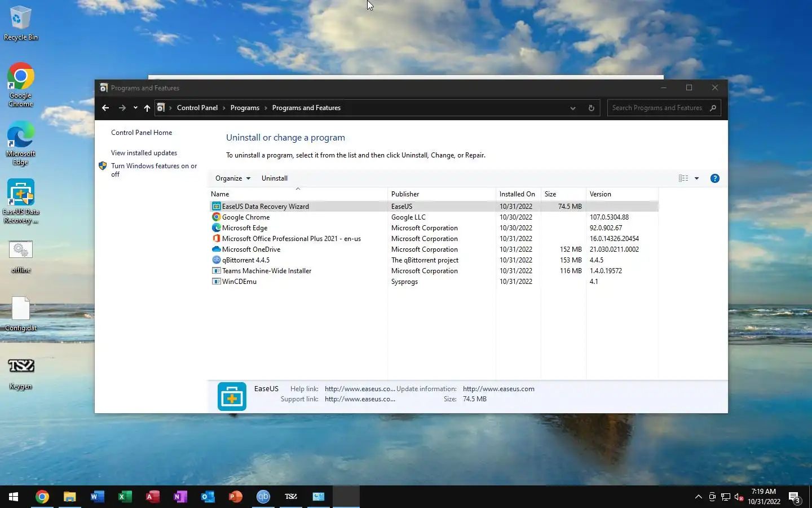Click in Search Programs and Features field
Viewport: 812px width, 508px height.
point(657,108)
